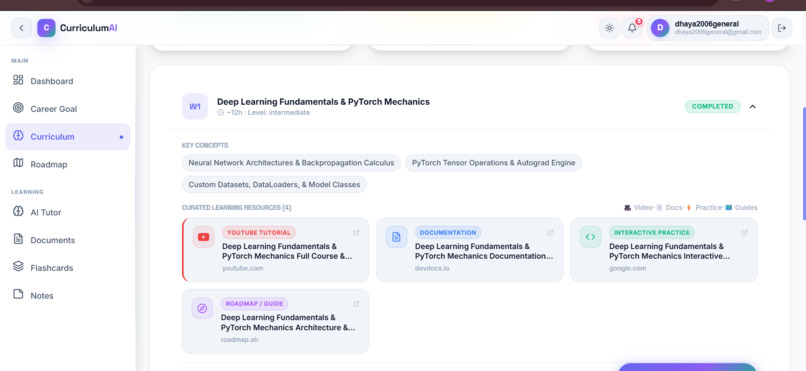Click the Video legend label
This screenshot has height=371, width=806.
click(643, 208)
